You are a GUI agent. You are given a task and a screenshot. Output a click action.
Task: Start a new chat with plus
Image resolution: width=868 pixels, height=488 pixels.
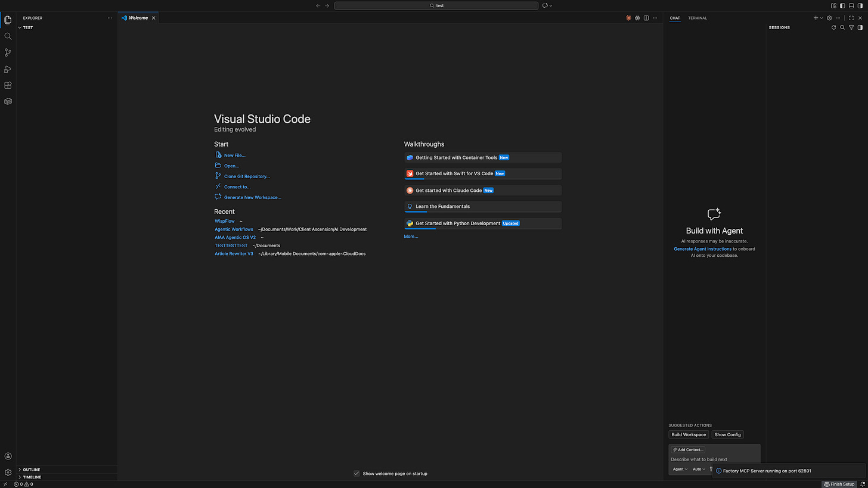point(816,18)
